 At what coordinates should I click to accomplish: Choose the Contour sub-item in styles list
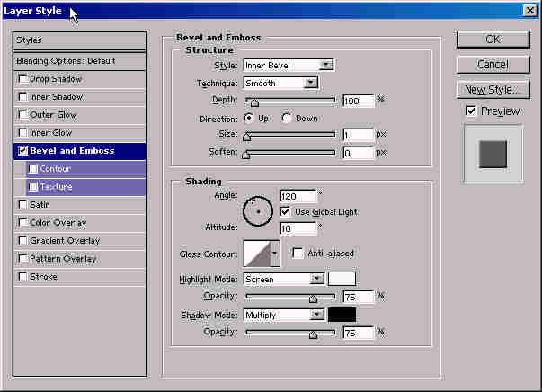55,169
